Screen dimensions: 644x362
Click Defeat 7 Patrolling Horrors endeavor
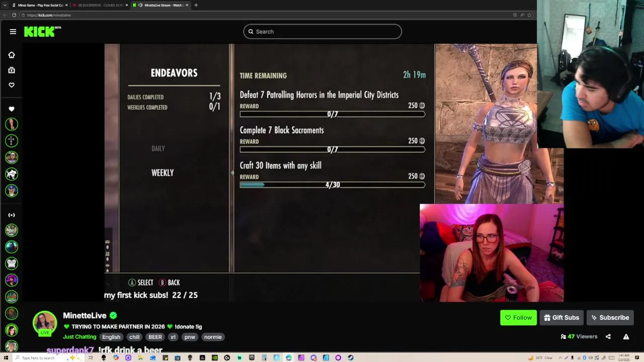click(319, 95)
